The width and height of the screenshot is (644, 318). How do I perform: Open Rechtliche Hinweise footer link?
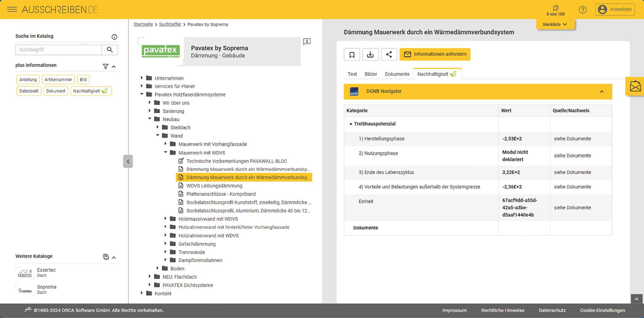pos(502,310)
